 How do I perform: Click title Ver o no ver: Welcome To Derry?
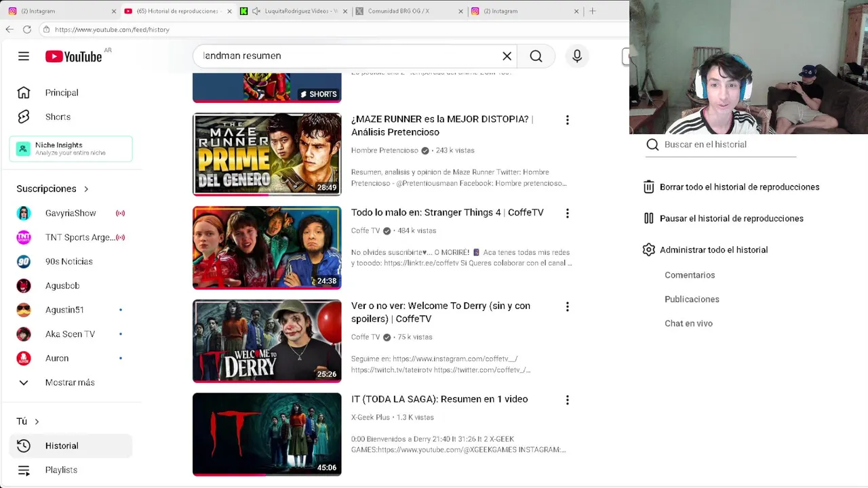[441, 312]
